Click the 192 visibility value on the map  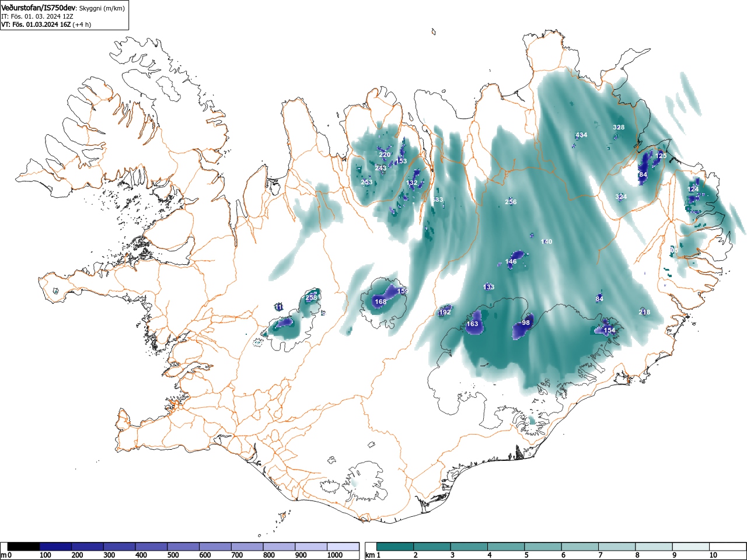[445, 312]
